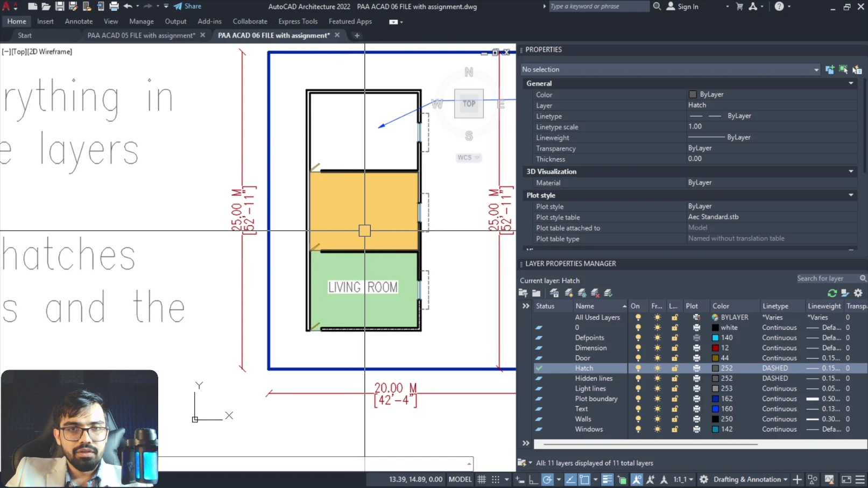Collapse the General properties section

click(851, 83)
